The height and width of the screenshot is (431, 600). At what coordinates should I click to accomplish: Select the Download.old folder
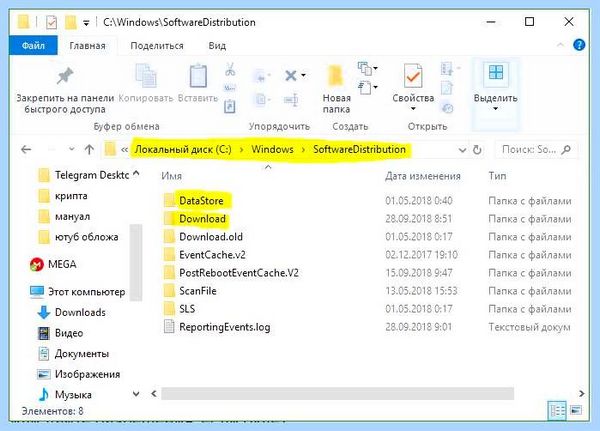(210, 237)
